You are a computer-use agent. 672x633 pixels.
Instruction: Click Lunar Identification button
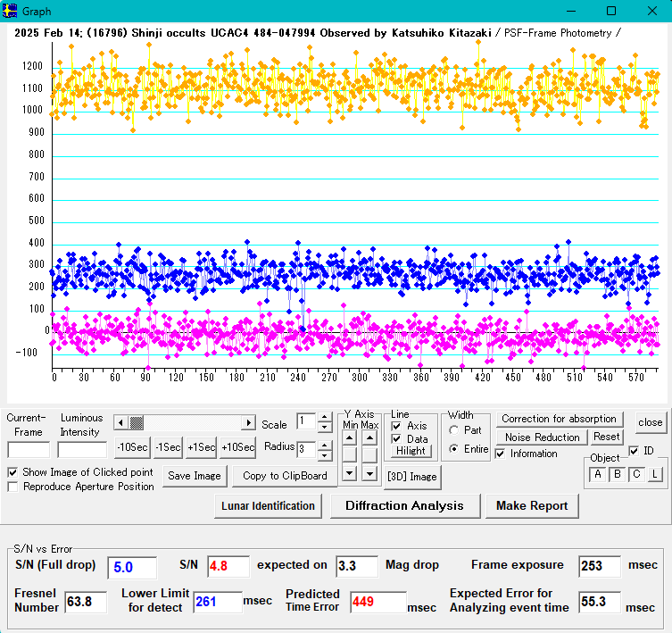click(x=269, y=505)
